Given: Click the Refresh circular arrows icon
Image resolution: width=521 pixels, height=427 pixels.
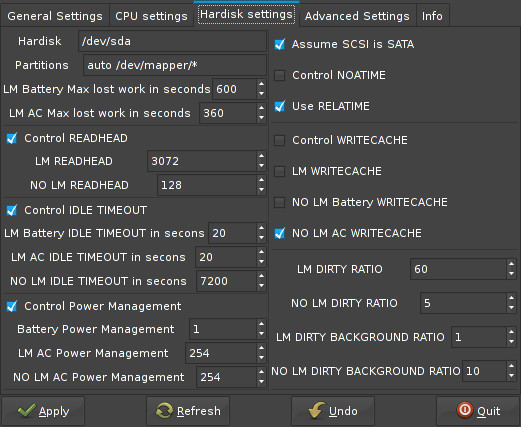Looking at the screenshot, I should tap(164, 411).
